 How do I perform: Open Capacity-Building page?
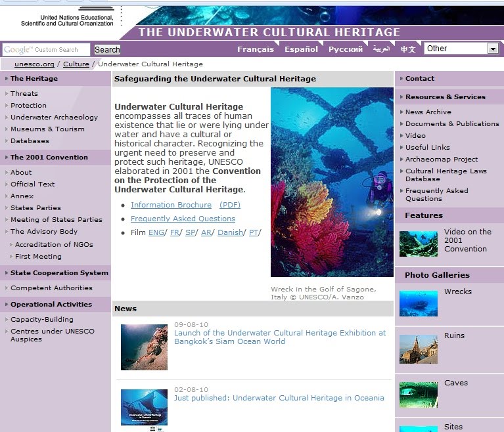42,319
